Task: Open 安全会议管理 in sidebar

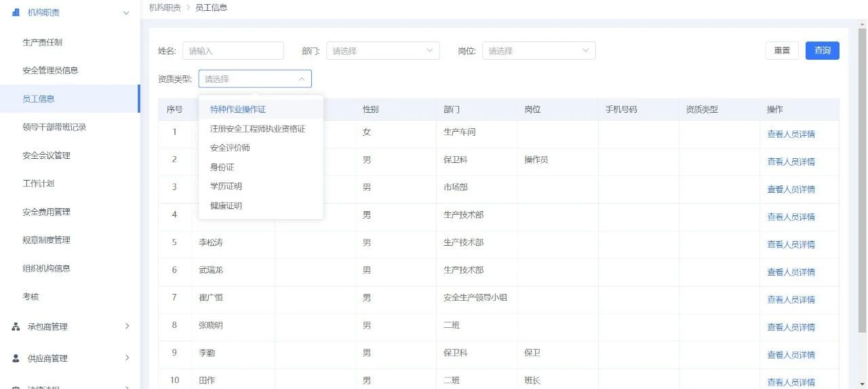Action: (x=46, y=155)
